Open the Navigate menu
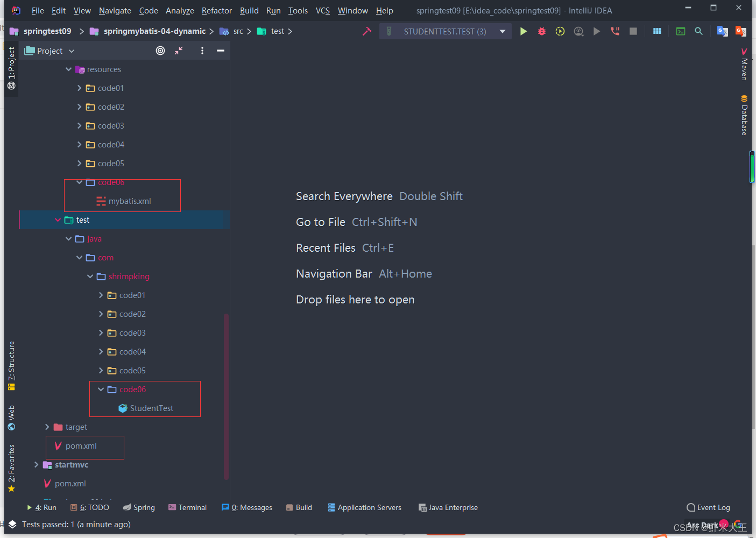The height and width of the screenshot is (538, 756). pyautogui.click(x=114, y=10)
